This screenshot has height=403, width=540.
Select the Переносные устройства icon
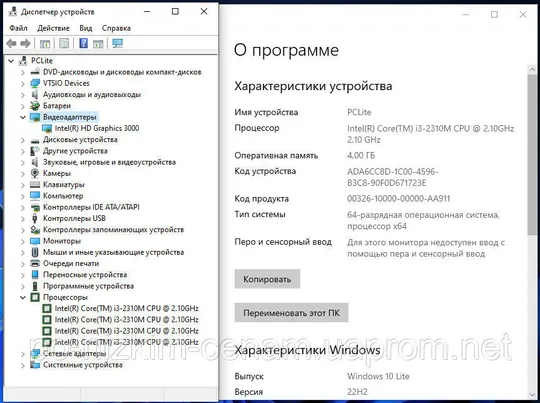(x=35, y=275)
